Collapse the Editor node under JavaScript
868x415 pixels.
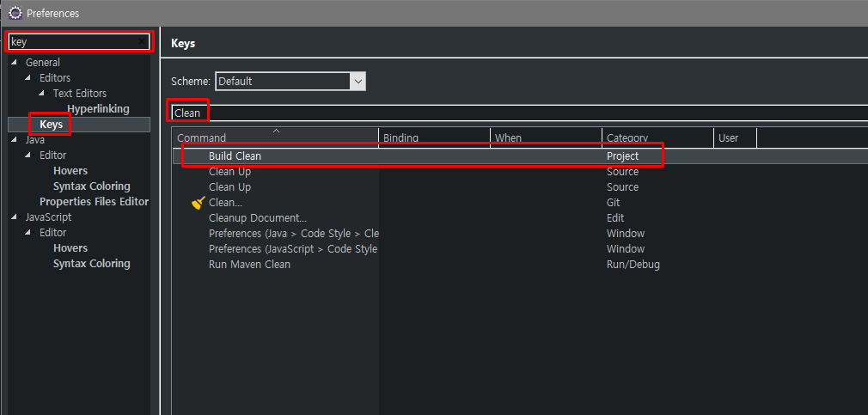pos(28,232)
